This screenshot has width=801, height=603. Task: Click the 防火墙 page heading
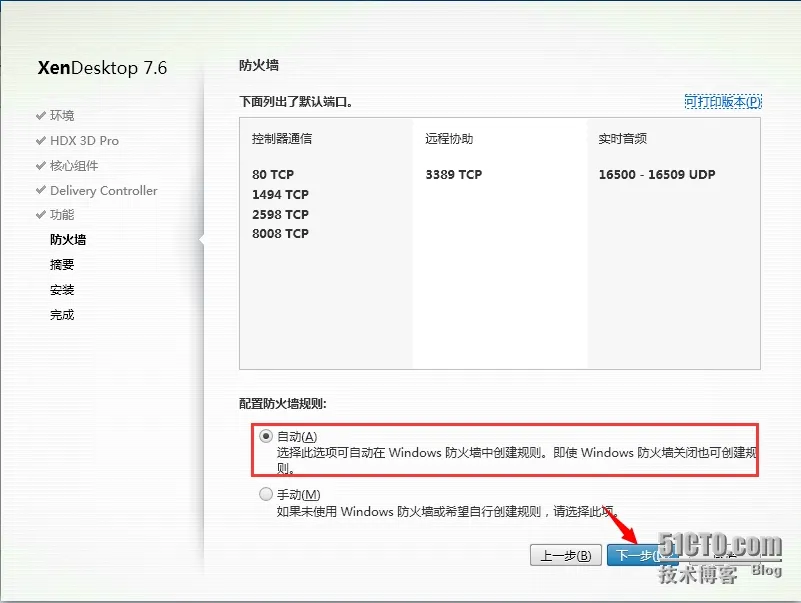coord(259,65)
